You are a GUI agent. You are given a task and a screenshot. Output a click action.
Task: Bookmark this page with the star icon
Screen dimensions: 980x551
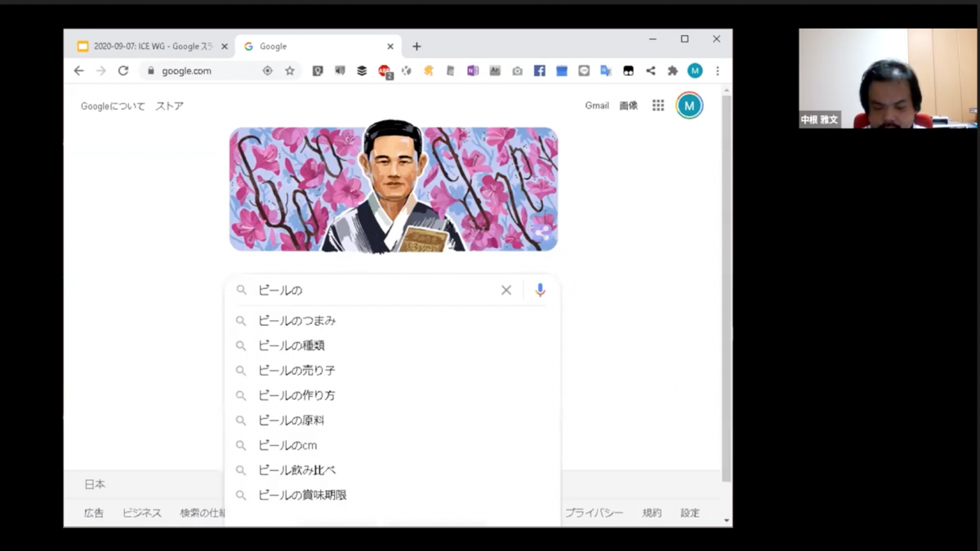pos(290,71)
